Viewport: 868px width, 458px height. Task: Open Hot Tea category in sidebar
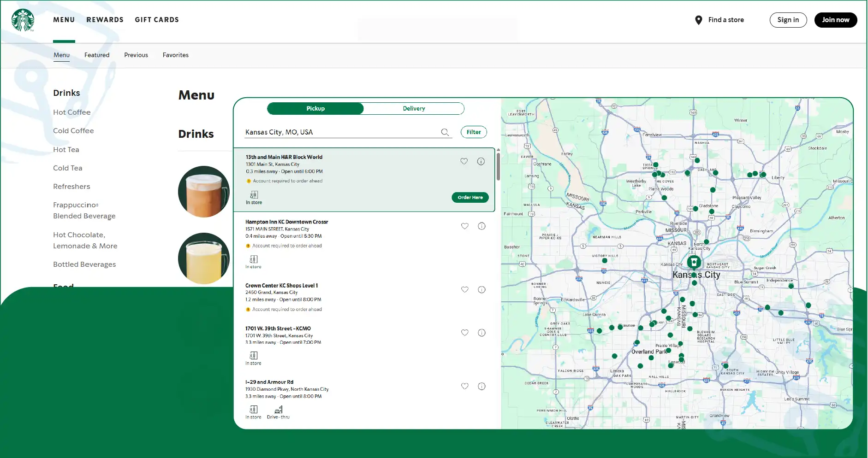point(66,150)
